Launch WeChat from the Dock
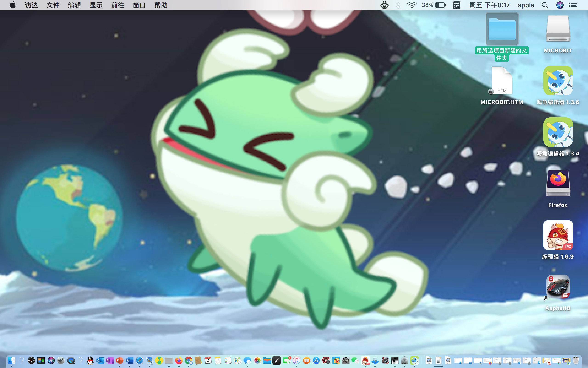 coord(356,360)
